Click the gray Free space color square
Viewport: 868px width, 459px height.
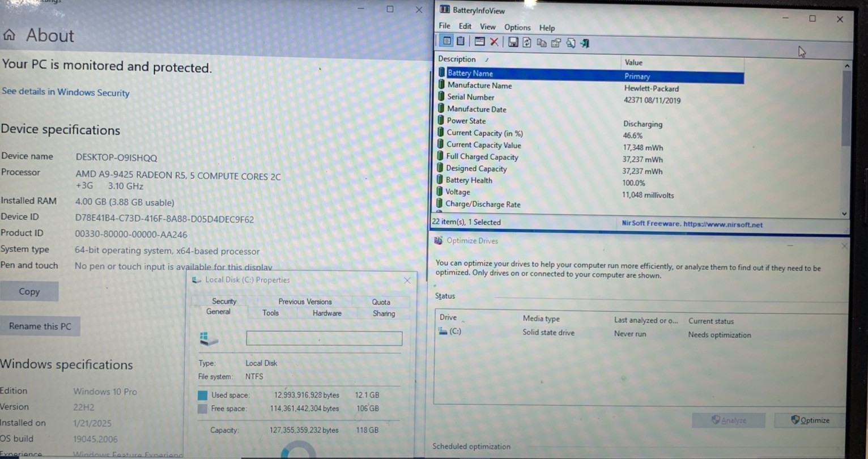click(x=202, y=409)
